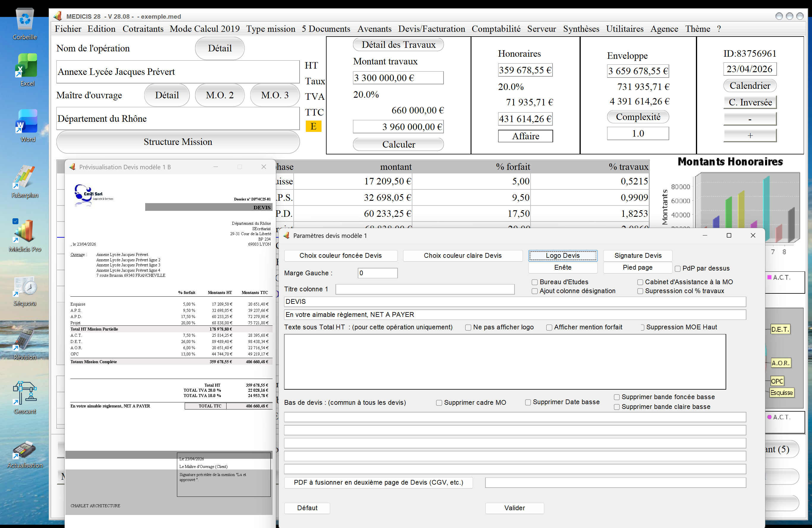The image size is (812, 528).
Task: Click Choix couleur foncée Devis button
Action: pos(341,256)
